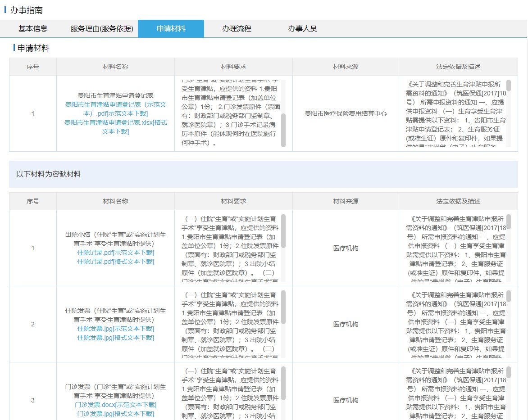Click 材料要求 scrollbar in 住院发票 row
Image resolution: width=528 pixels, height=420 pixels.
(x=283, y=307)
